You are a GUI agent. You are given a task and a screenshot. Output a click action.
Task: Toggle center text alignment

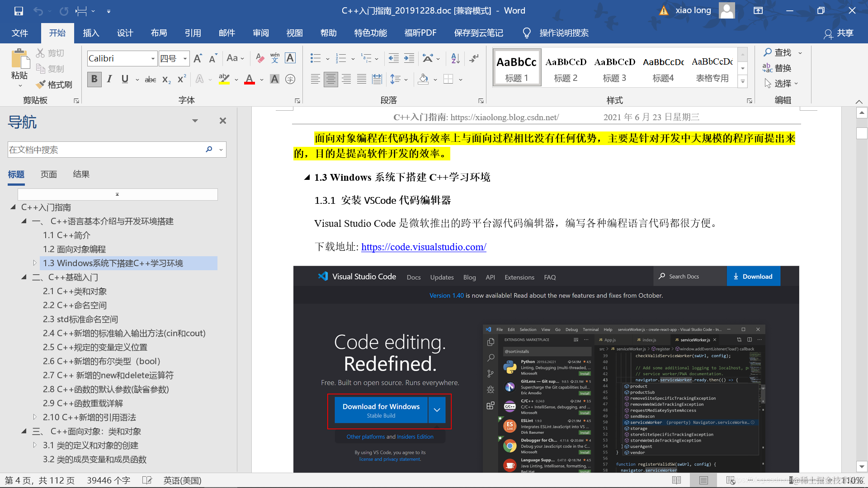pos(331,80)
